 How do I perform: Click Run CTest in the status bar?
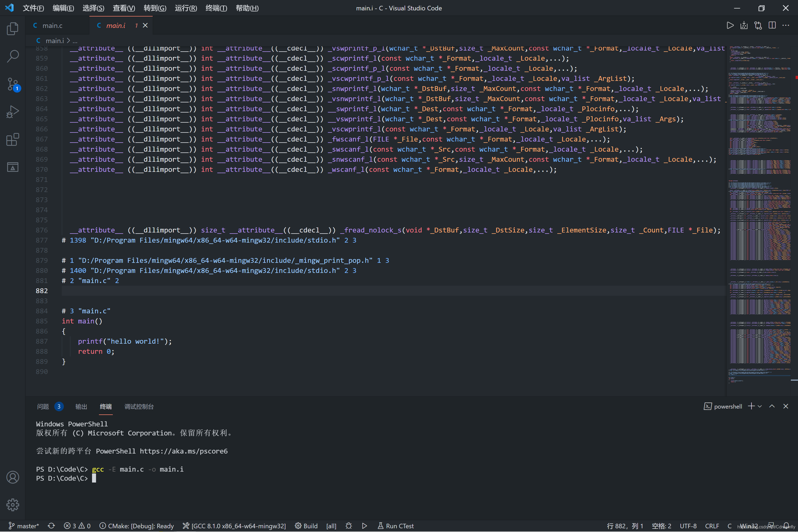pos(396,526)
